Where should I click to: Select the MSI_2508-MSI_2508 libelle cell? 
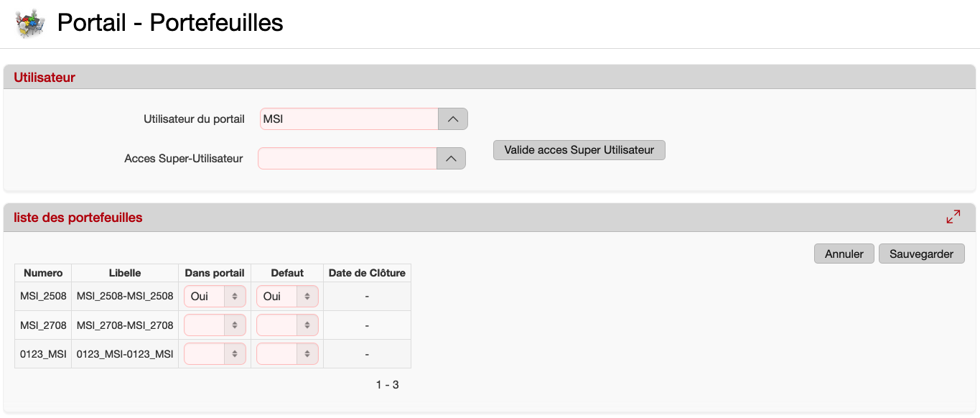(x=125, y=296)
